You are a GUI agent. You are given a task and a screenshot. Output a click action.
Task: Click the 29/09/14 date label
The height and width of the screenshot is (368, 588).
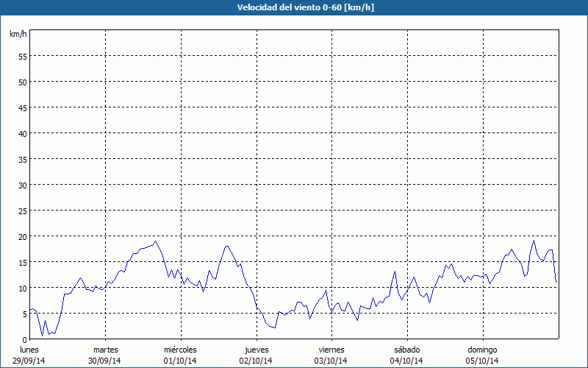coord(29,360)
